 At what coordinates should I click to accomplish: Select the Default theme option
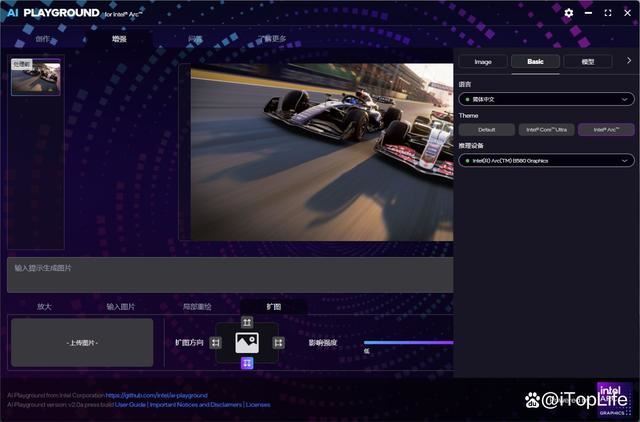[x=486, y=130]
